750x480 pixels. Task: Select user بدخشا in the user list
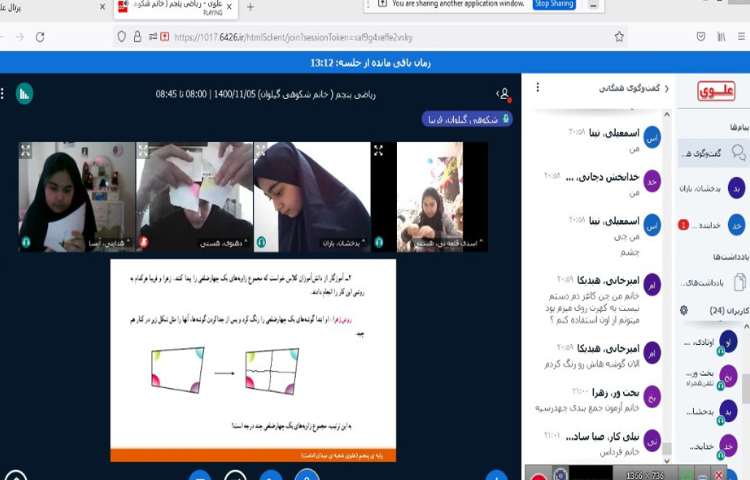coord(710,412)
